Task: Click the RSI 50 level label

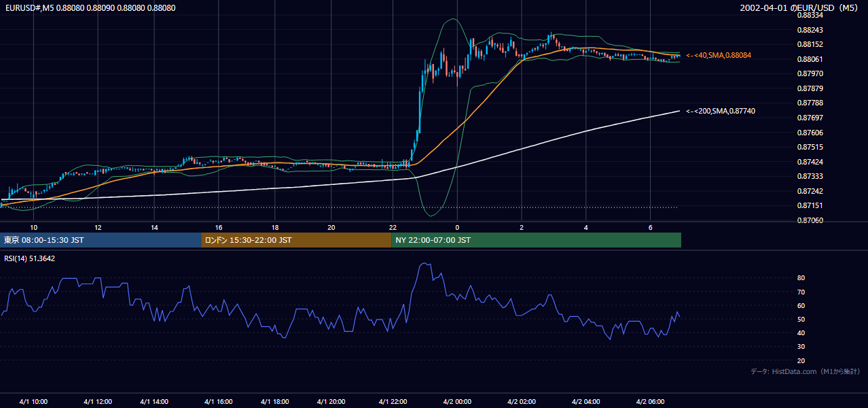Action: tap(801, 319)
